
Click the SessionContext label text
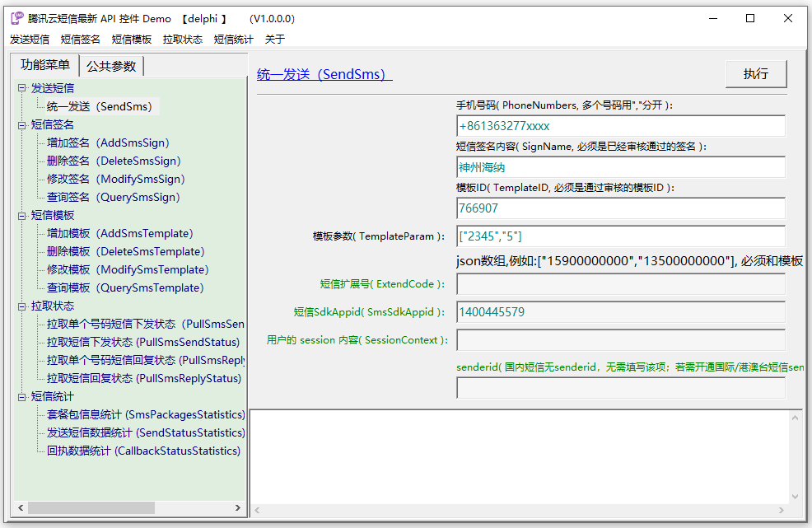pyautogui.click(x=357, y=340)
